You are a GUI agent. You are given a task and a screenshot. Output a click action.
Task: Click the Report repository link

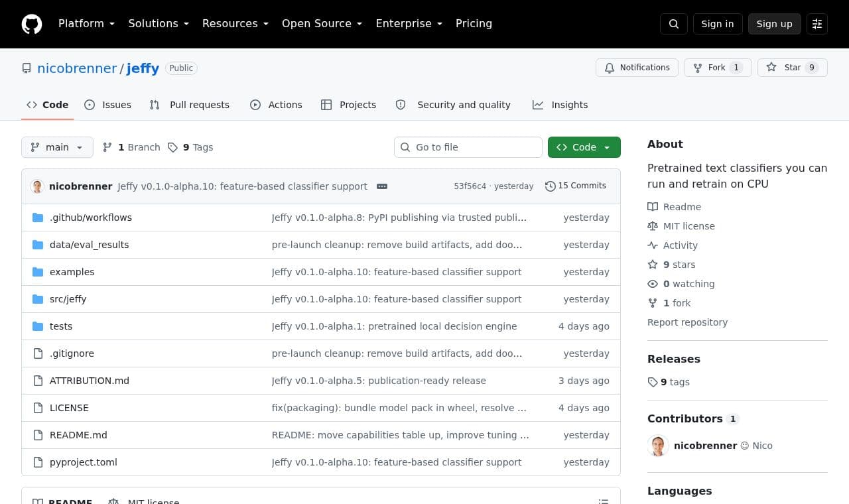click(687, 322)
